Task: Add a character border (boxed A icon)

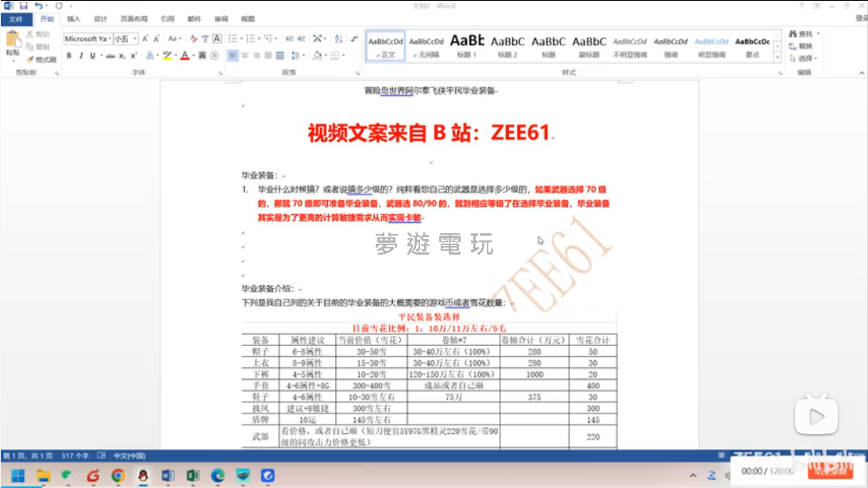Action: pyautogui.click(x=217, y=39)
